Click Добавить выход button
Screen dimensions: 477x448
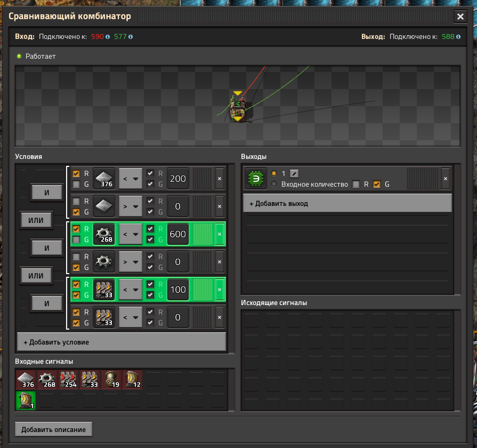click(347, 204)
